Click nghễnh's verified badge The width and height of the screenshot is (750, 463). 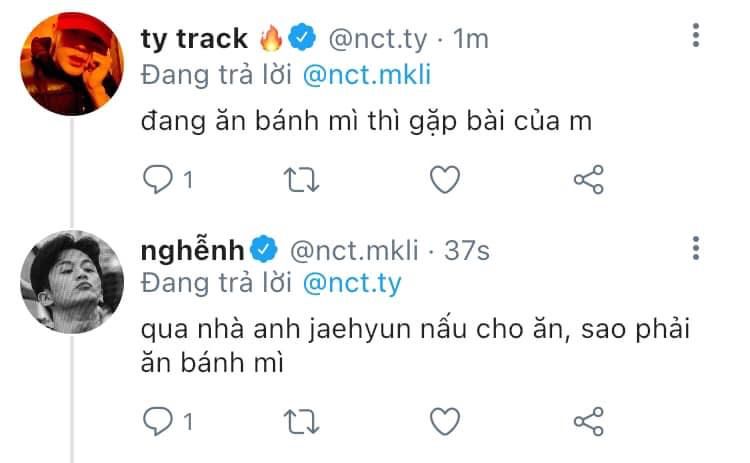[264, 250]
